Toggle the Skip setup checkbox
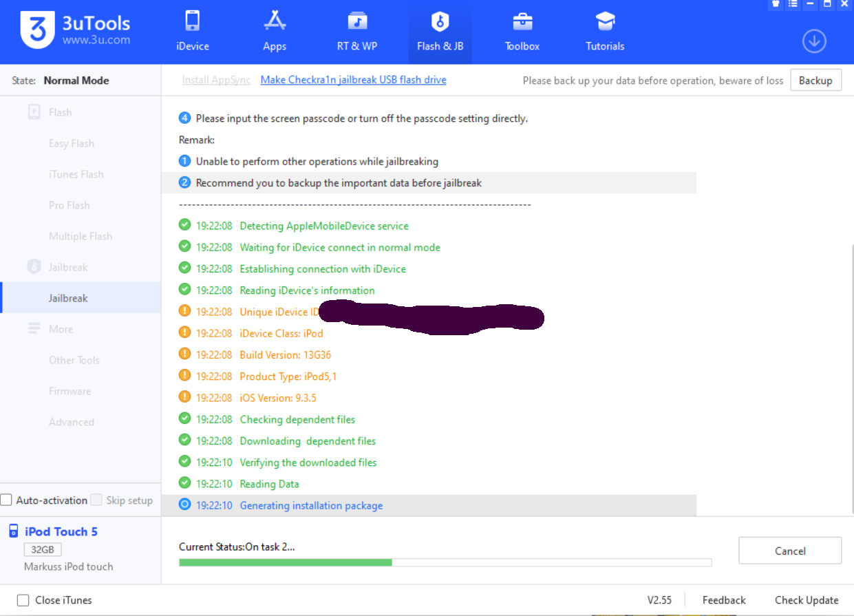This screenshot has width=854, height=616. click(97, 500)
